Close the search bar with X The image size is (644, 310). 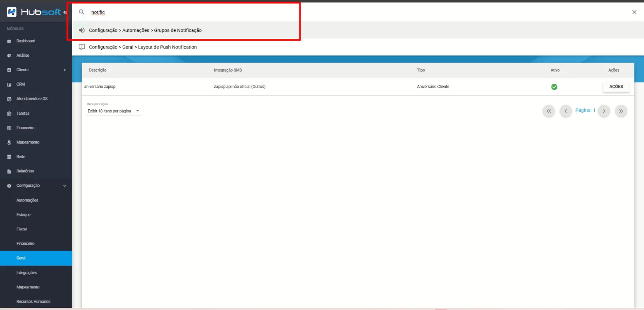(634, 12)
